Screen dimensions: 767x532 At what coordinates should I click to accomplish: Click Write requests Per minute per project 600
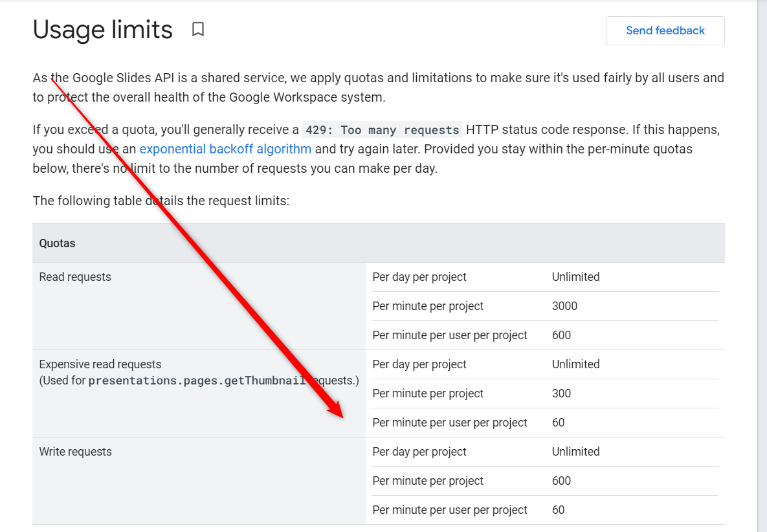click(561, 481)
